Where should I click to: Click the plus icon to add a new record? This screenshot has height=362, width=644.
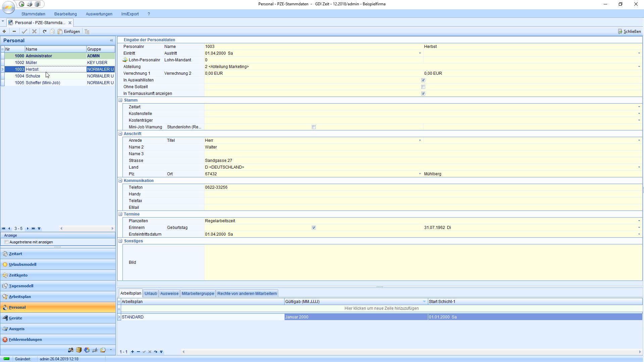pos(4,32)
